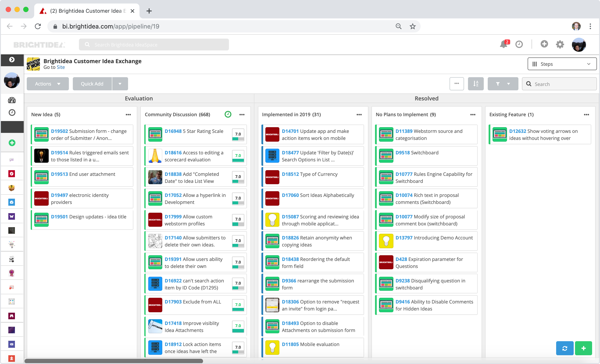Click server icon thumbnail of D18477

(x=272, y=156)
